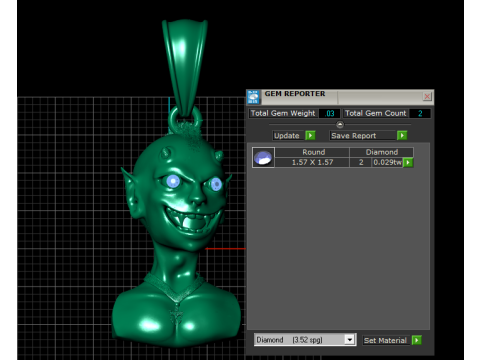Select the round gem thumbnail
480x360 pixels.
coord(263,157)
